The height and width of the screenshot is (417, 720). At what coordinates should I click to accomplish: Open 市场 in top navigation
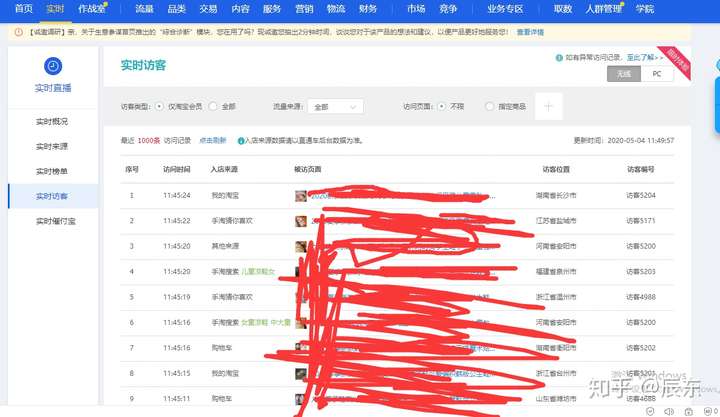point(416,9)
